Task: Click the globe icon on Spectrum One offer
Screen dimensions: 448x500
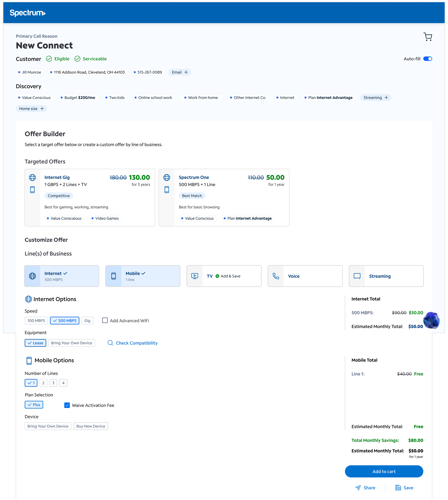Action: point(167,177)
